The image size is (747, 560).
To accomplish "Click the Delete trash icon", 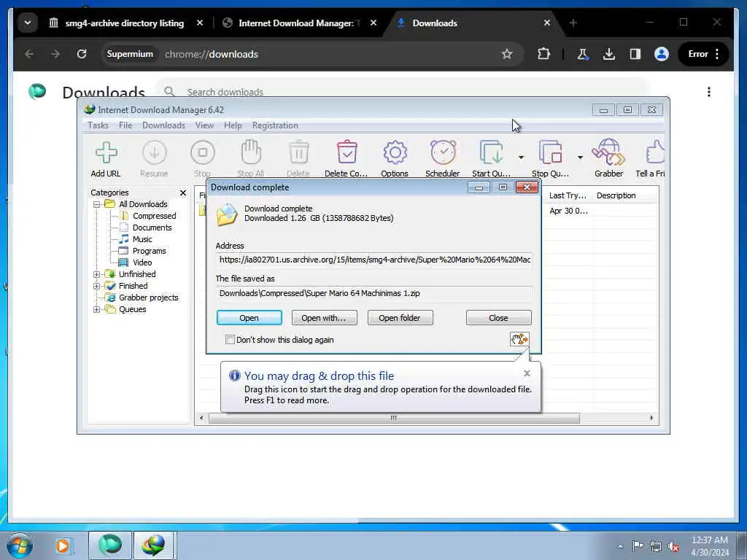I will click(298, 153).
